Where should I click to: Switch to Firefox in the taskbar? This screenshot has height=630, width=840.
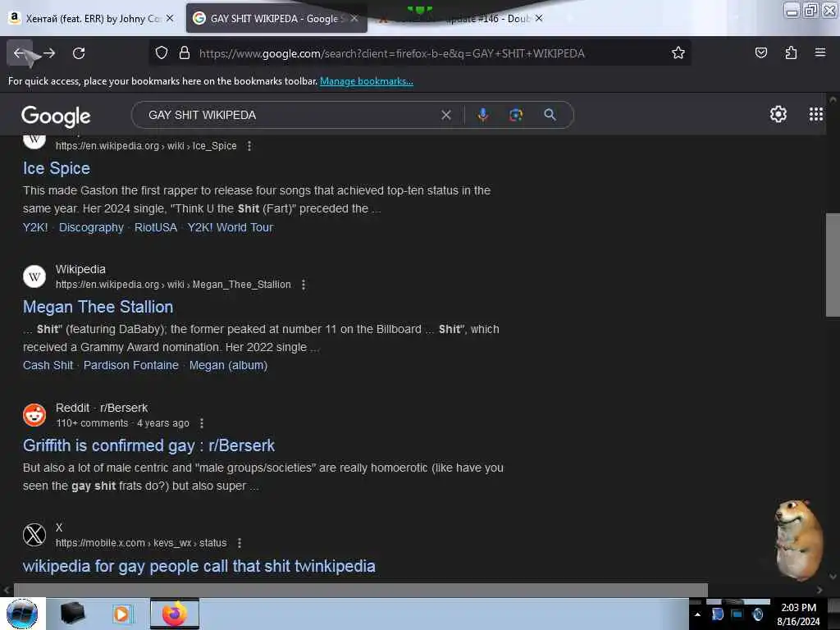click(x=174, y=614)
